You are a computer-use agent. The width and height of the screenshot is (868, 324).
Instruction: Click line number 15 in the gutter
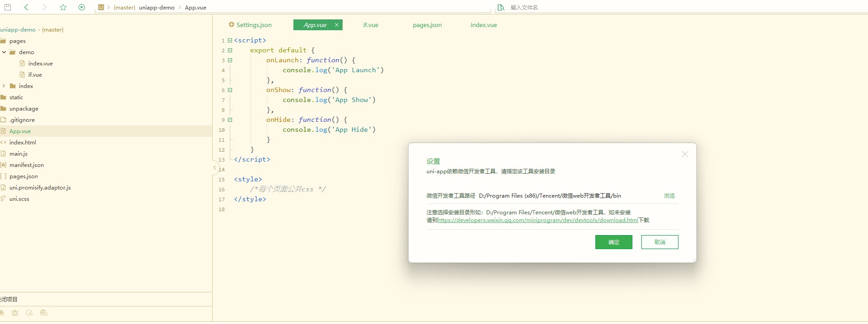(x=222, y=179)
